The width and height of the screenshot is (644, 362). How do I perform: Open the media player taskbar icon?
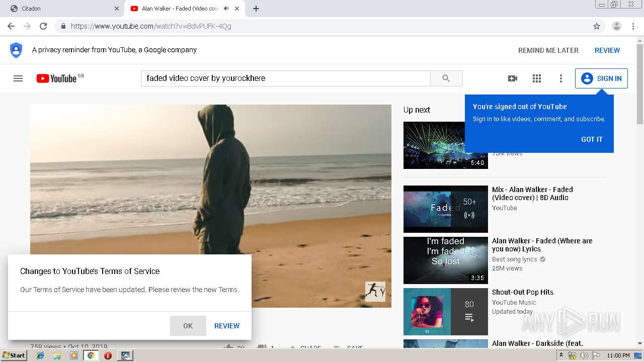coord(74,355)
